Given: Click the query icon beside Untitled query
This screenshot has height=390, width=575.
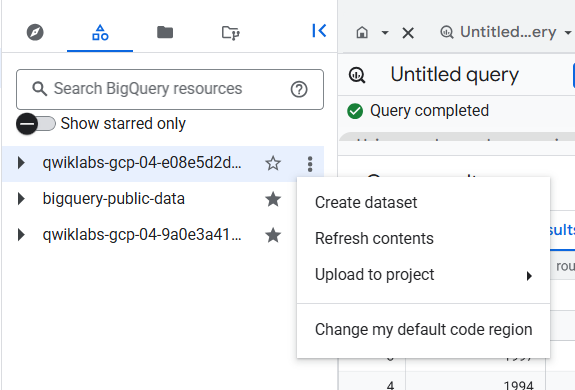Looking at the screenshot, I should [x=357, y=75].
